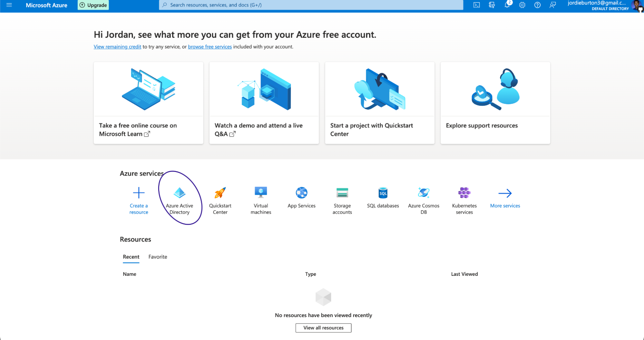This screenshot has width=644, height=340.
Task: Click the account email and directory label
Action: click(x=598, y=5)
